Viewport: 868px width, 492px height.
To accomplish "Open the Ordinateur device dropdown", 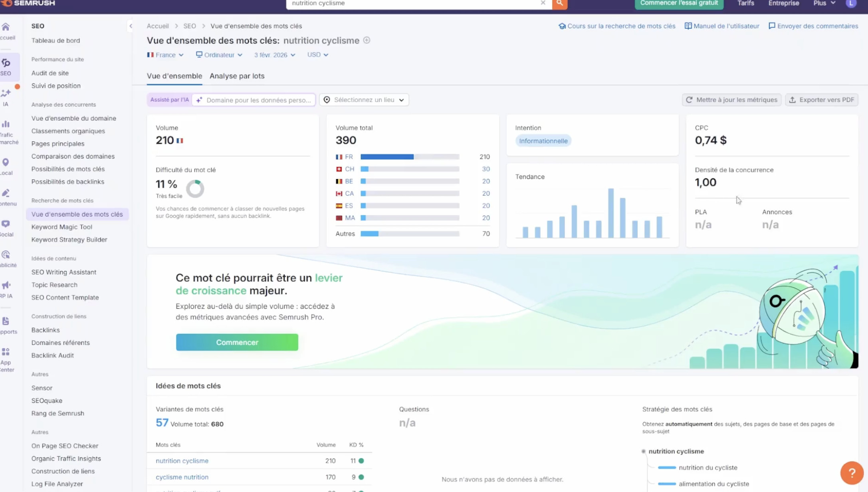I will coord(219,55).
